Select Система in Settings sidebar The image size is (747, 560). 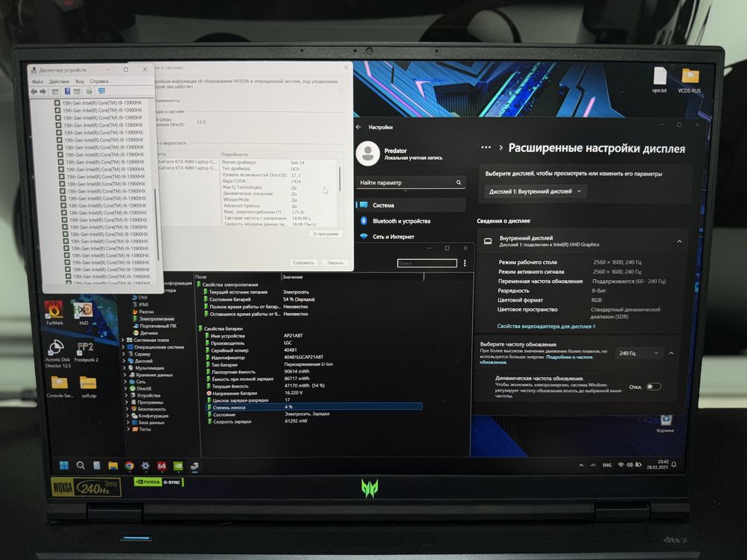click(x=411, y=205)
